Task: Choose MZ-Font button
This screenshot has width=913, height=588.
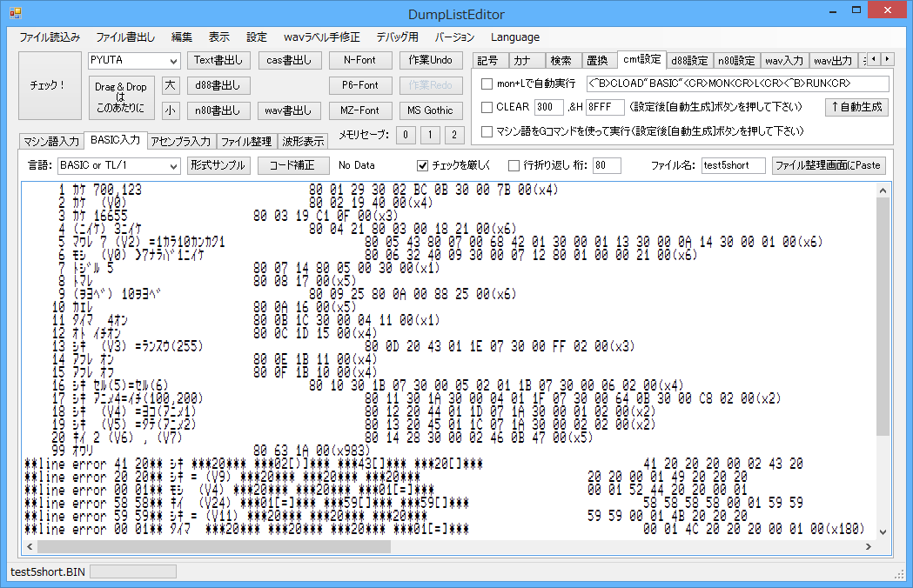Action: click(x=359, y=110)
